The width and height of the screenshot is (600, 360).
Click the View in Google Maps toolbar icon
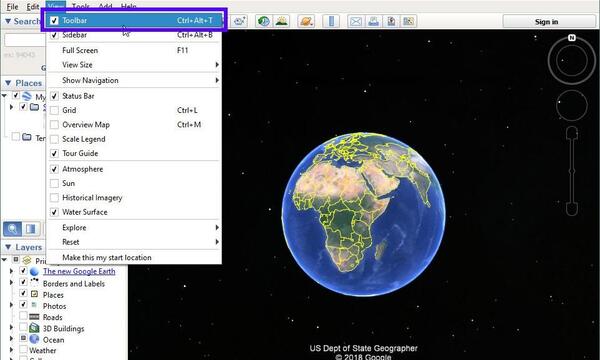pos(409,21)
